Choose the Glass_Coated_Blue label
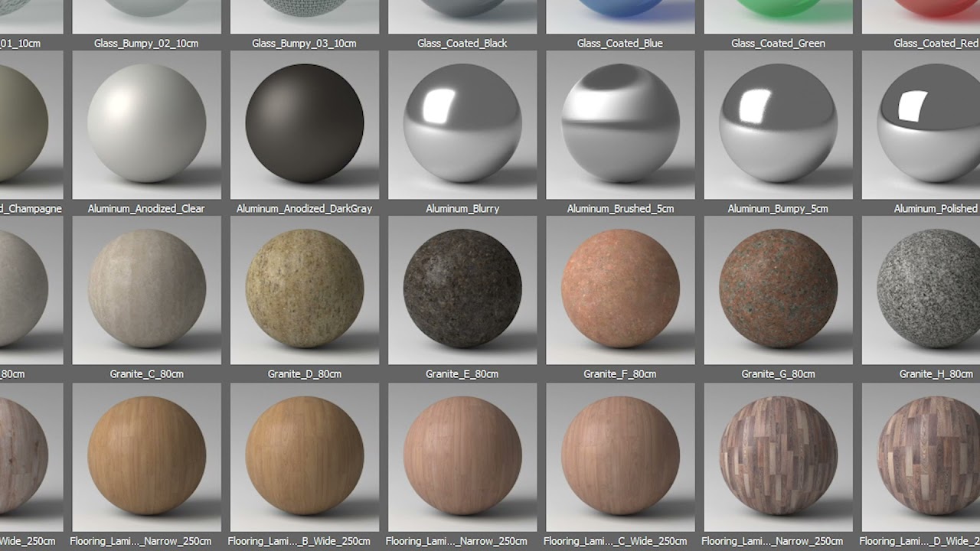This screenshot has width=980, height=551. tap(620, 44)
